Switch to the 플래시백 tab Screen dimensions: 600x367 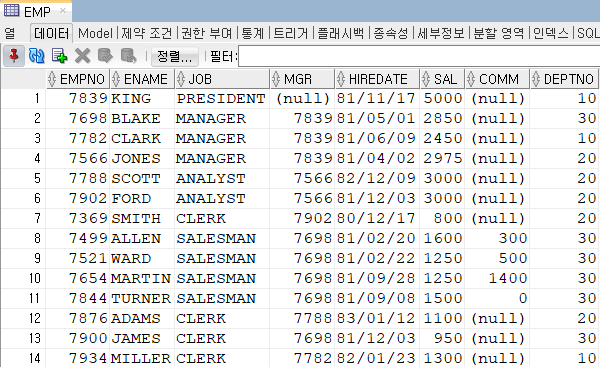click(x=341, y=34)
